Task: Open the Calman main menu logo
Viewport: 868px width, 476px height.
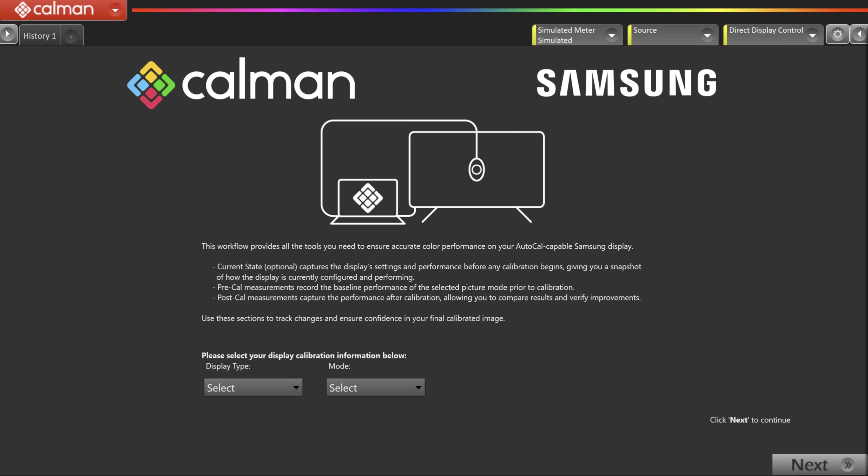Action: click(54, 9)
